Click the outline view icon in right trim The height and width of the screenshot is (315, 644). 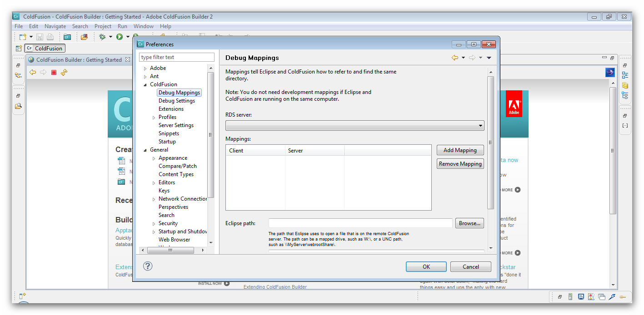pyautogui.click(x=625, y=75)
